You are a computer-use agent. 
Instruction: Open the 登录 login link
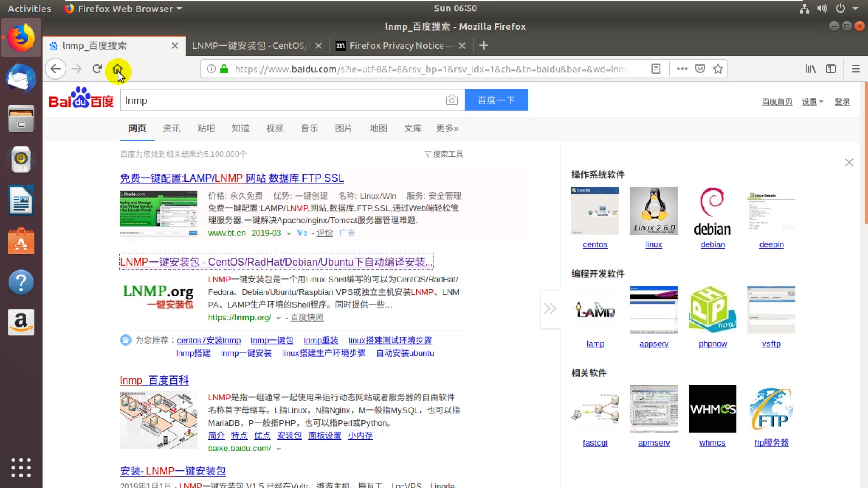coord(842,102)
